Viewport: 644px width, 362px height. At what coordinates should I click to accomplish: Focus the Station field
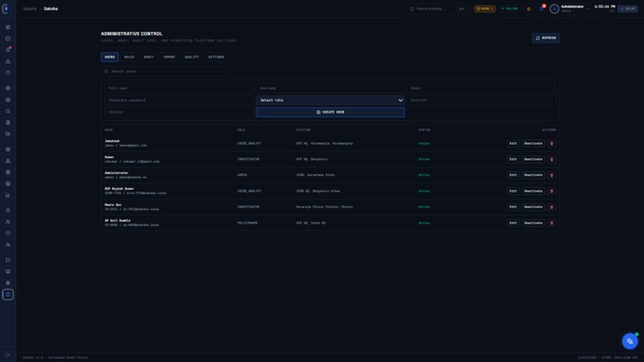click(179, 112)
